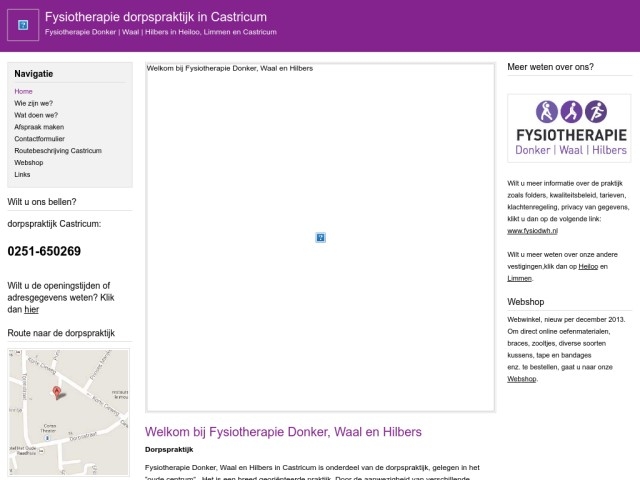Viewport: 640px width, 480px height.
Task: Click the Fysiotherapie Donker Waal Hilbers logo
Action: (568, 128)
